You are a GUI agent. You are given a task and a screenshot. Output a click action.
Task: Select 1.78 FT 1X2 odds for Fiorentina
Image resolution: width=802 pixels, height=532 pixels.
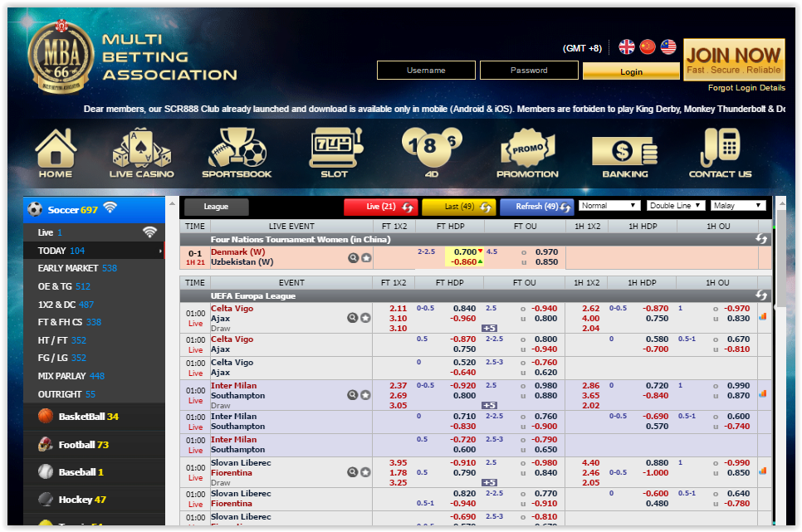(398, 473)
